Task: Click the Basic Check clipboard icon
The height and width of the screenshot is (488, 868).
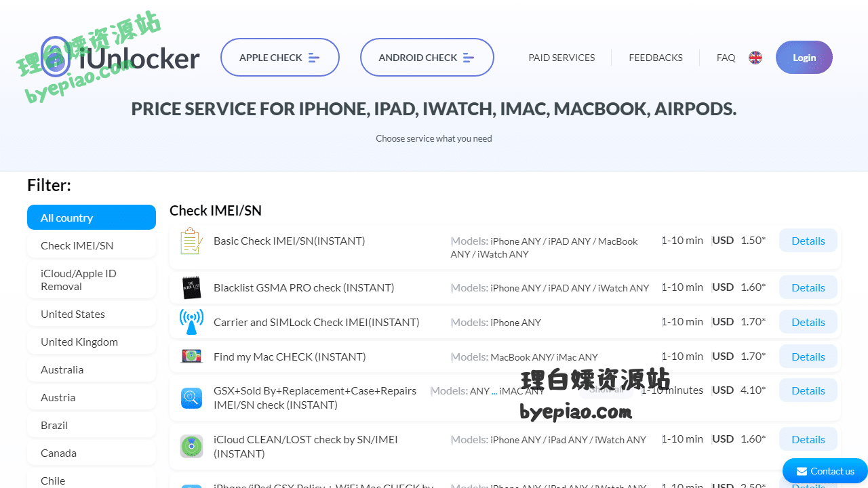Action: pyautogui.click(x=191, y=241)
